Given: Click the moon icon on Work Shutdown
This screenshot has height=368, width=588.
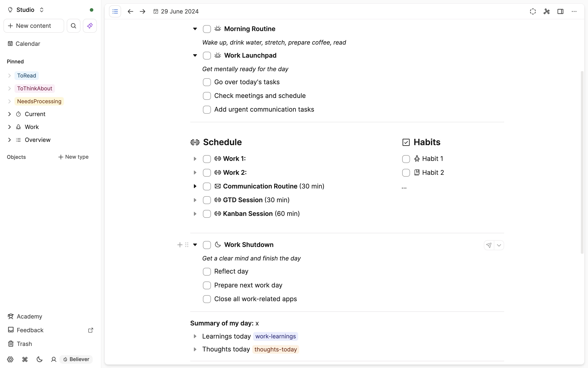Looking at the screenshot, I should (218, 245).
